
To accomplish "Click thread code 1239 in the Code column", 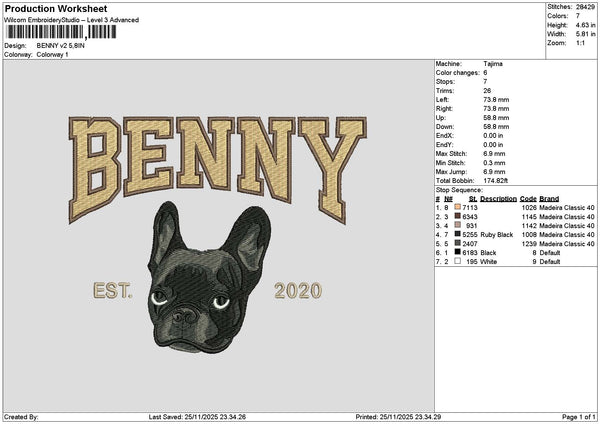I will tap(529, 243).
